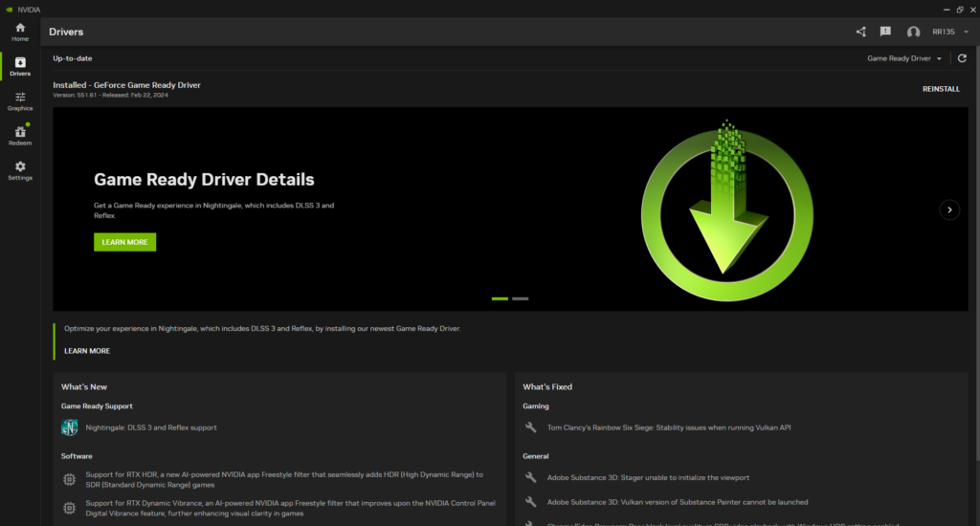Screen dimensions: 980x526
Task: Click Nightingale: DLSS 3 and Reflex support
Action: click(151, 427)
